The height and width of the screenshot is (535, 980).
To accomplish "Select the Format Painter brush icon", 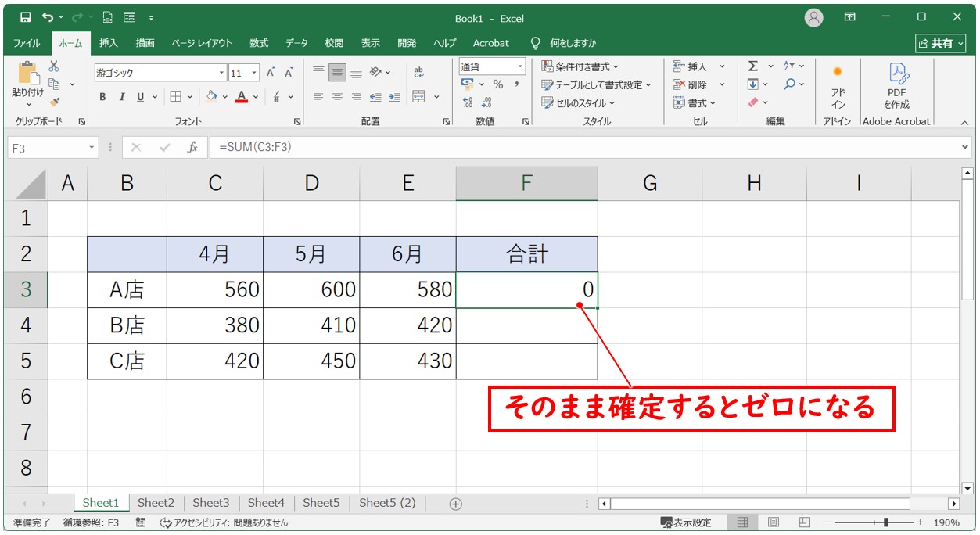I will pyautogui.click(x=54, y=102).
